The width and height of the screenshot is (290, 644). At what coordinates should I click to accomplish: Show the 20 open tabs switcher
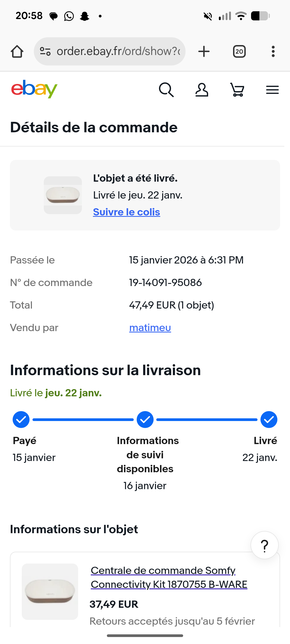click(239, 51)
